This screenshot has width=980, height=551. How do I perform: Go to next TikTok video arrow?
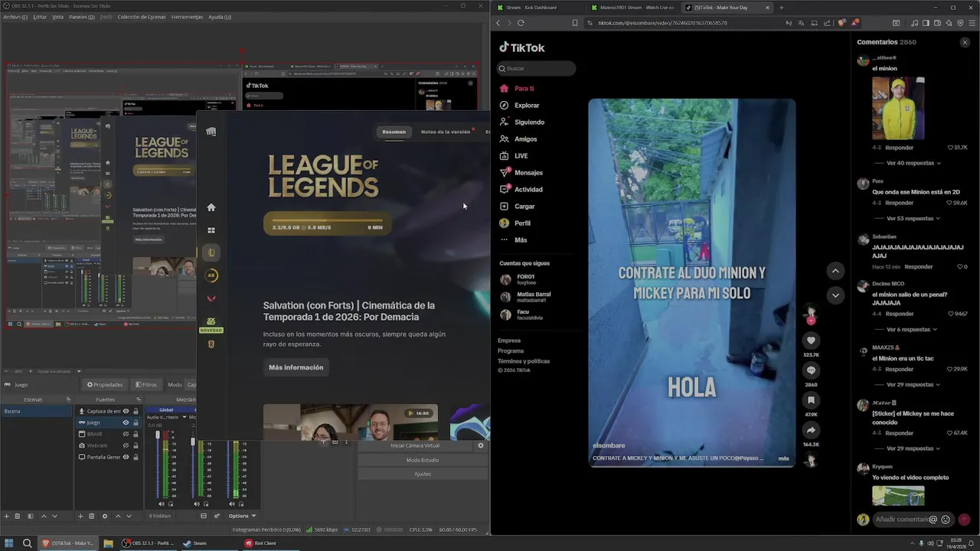[x=835, y=295]
